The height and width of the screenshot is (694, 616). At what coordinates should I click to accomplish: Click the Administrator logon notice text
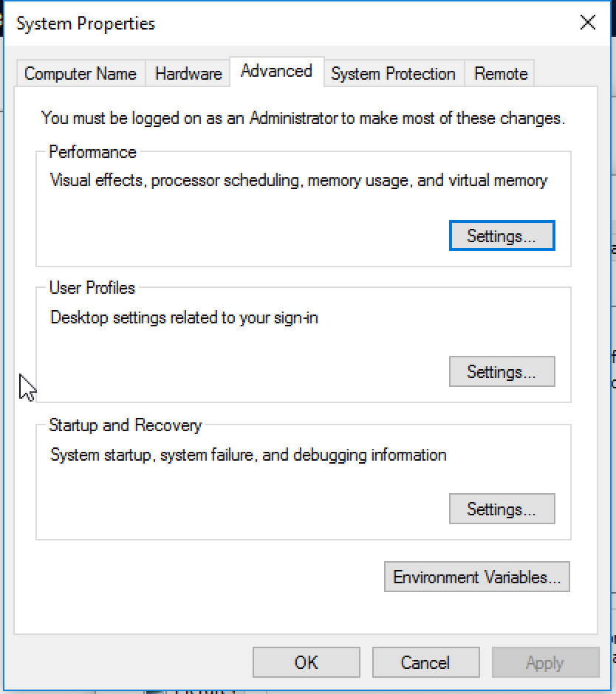pyautogui.click(x=304, y=119)
